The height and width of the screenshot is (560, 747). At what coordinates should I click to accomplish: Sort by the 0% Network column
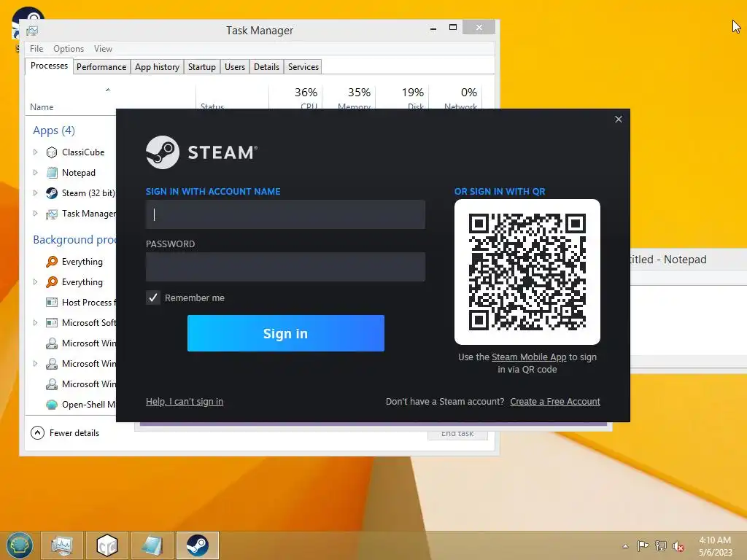point(455,98)
